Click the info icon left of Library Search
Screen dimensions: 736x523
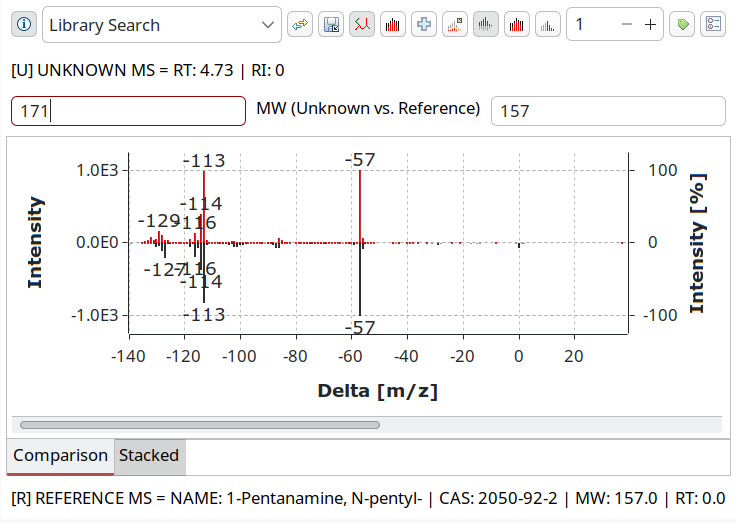click(24, 25)
